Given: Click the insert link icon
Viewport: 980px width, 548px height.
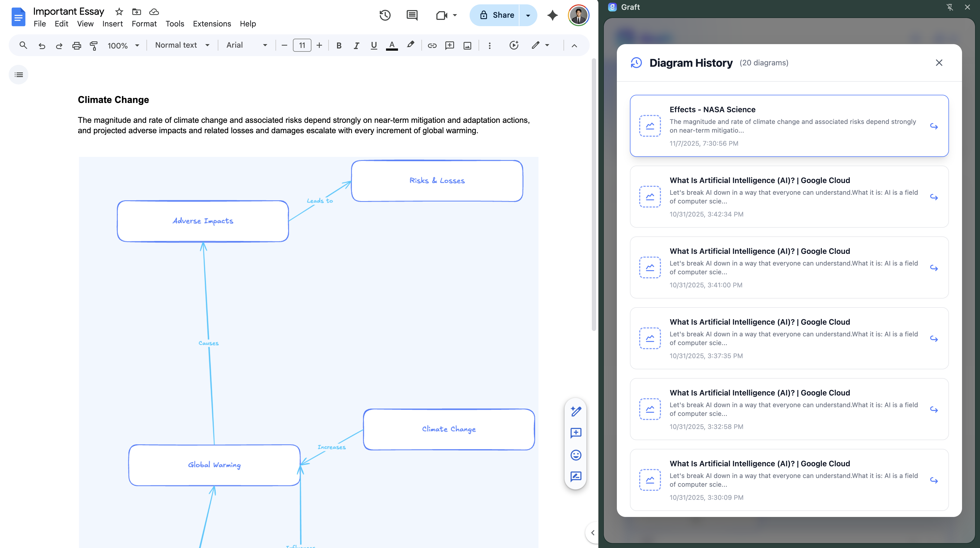Looking at the screenshot, I should (x=432, y=46).
